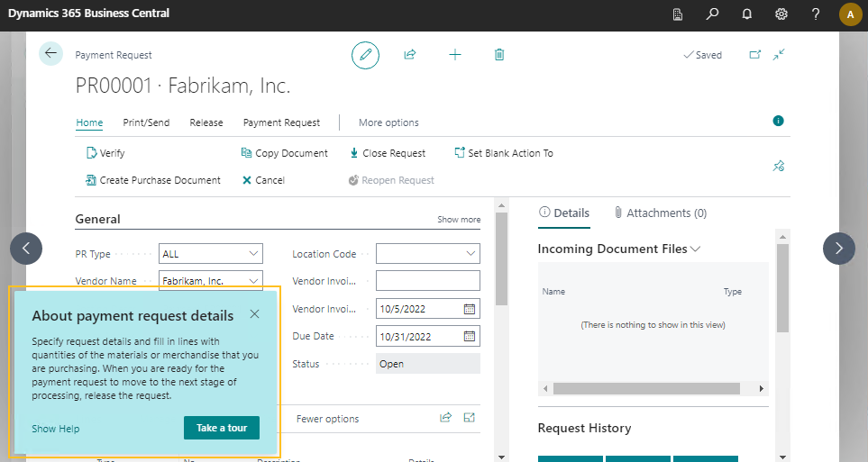Screen dimensions: 868x462
Task: Pin the action bar
Action: [x=779, y=166]
